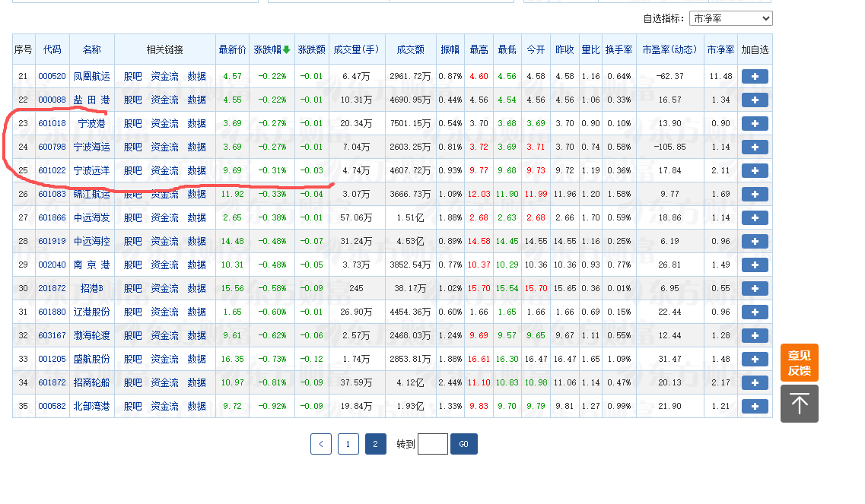Image resolution: width=865 pixels, height=504 pixels.
Task: Add 招商轮船 to watchlist with plus button
Action: click(755, 382)
